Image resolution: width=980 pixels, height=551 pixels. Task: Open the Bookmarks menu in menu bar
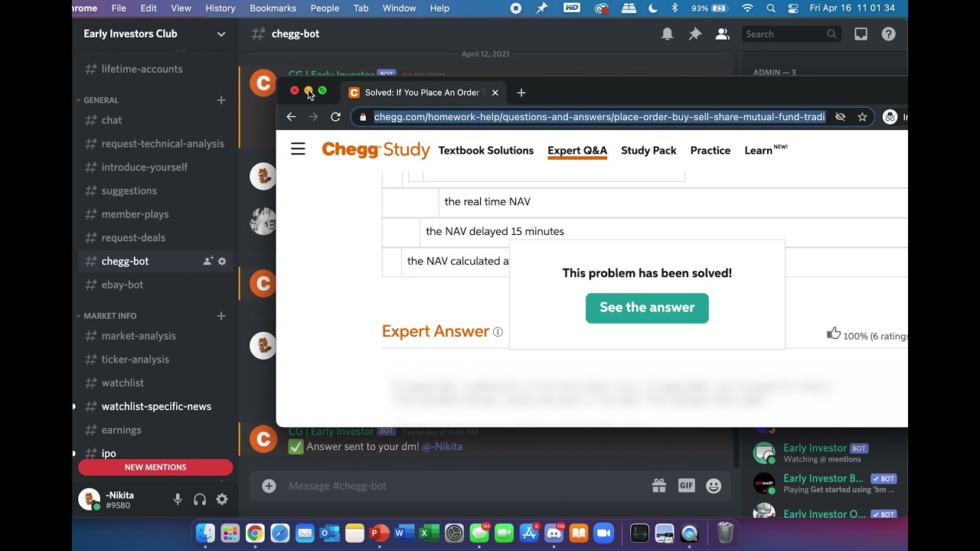(x=273, y=8)
